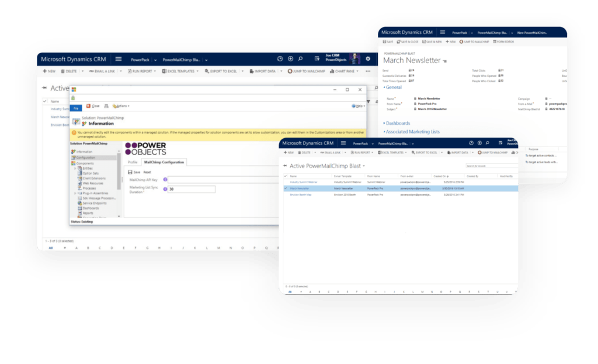Click the Run Report icon
This screenshot has height=364, width=598.
[128, 71]
